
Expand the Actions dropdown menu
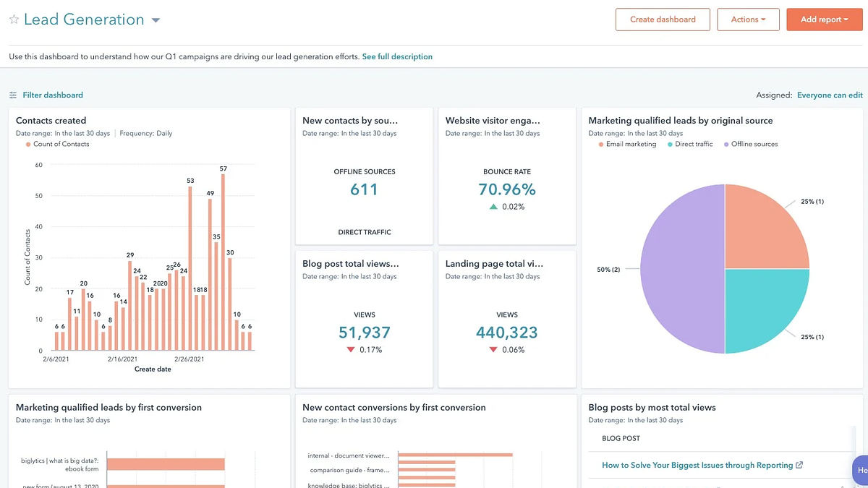coord(748,20)
